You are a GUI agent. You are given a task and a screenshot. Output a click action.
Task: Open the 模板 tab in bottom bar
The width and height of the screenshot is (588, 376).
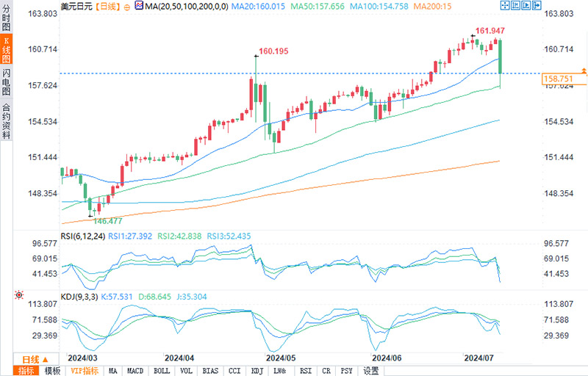click(52, 371)
